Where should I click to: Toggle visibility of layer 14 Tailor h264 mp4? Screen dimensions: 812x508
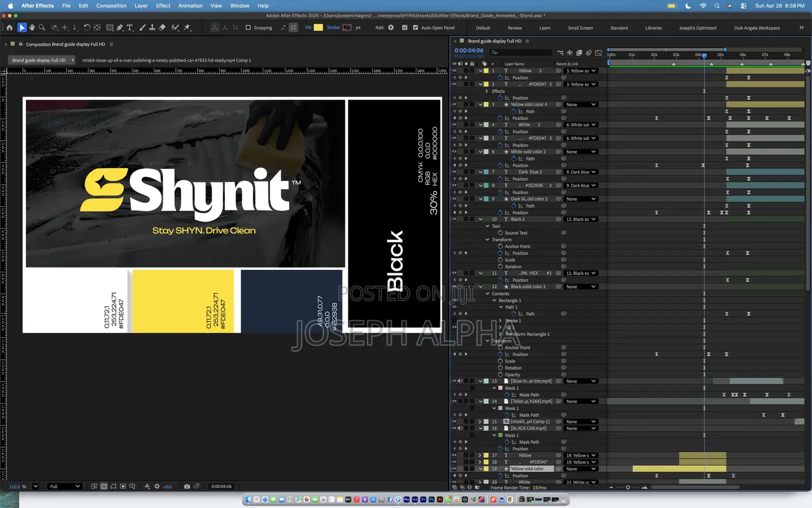454,401
